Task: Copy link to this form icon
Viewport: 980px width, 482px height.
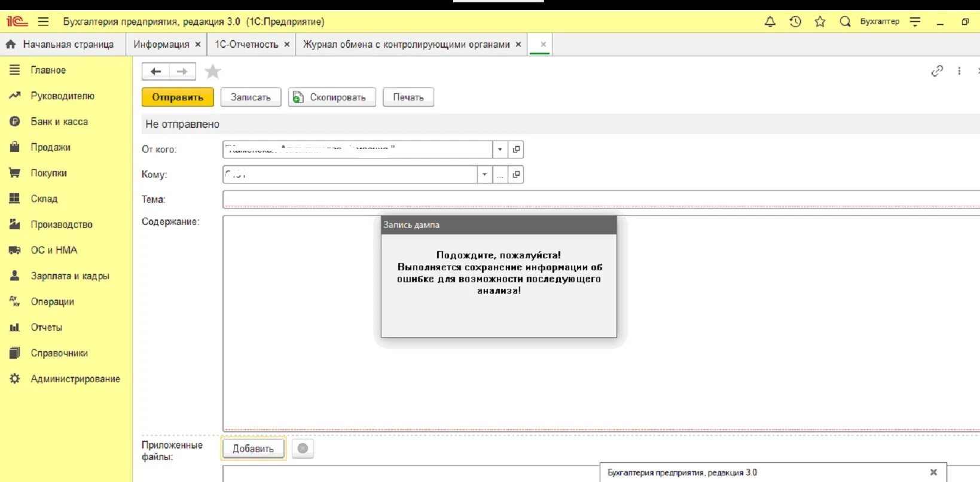Action: pyautogui.click(x=937, y=71)
